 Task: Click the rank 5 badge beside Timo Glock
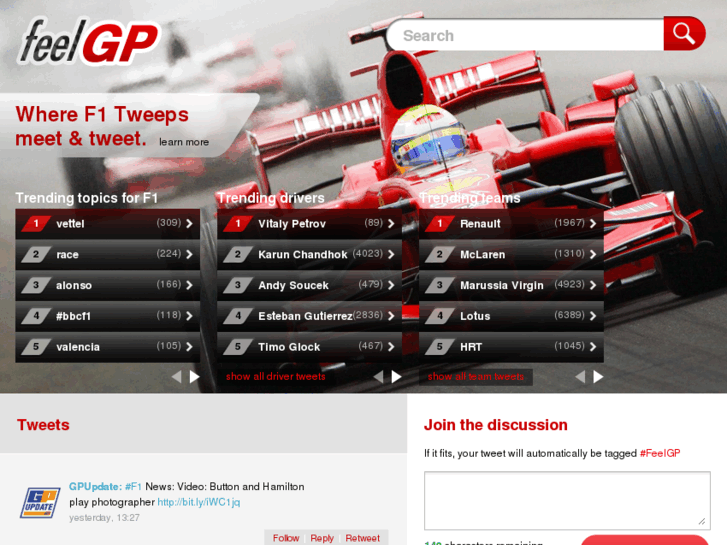click(x=238, y=346)
